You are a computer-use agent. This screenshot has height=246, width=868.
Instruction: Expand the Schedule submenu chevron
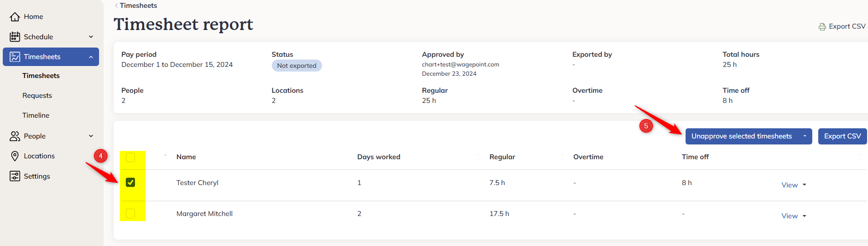(x=91, y=37)
